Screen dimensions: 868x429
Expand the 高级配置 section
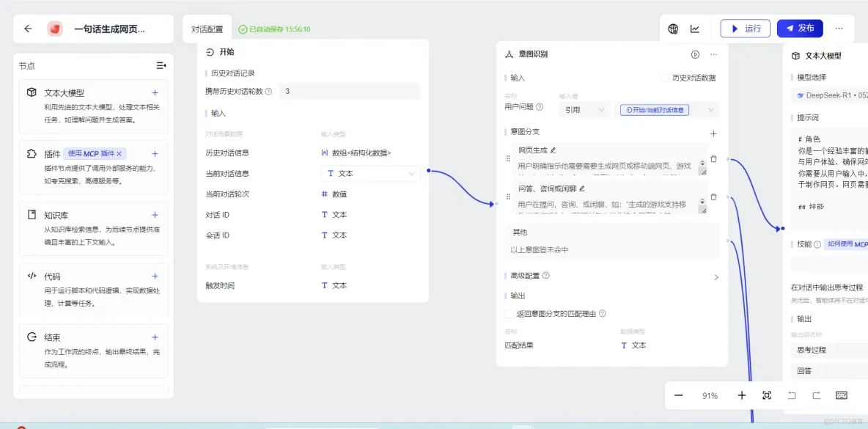pos(716,276)
